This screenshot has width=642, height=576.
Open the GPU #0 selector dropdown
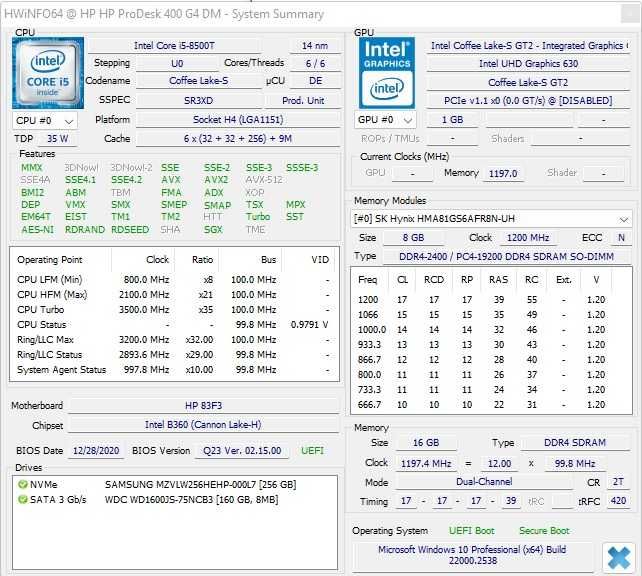click(x=385, y=120)
